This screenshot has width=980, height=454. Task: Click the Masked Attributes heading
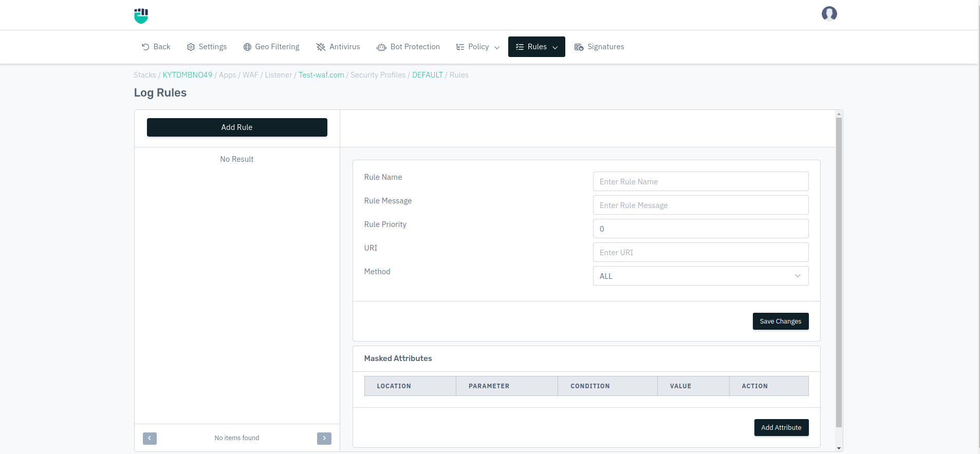tap(398, 358)
